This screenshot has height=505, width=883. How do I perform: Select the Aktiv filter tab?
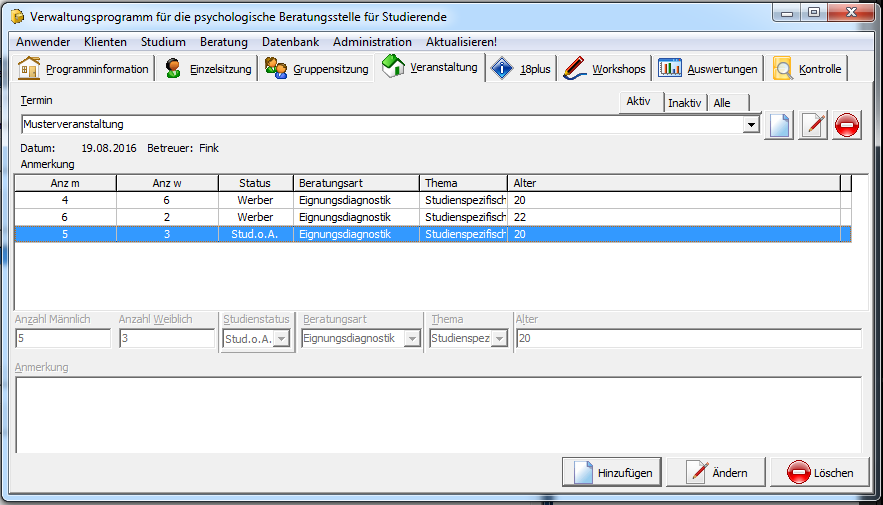click(638, 102)
